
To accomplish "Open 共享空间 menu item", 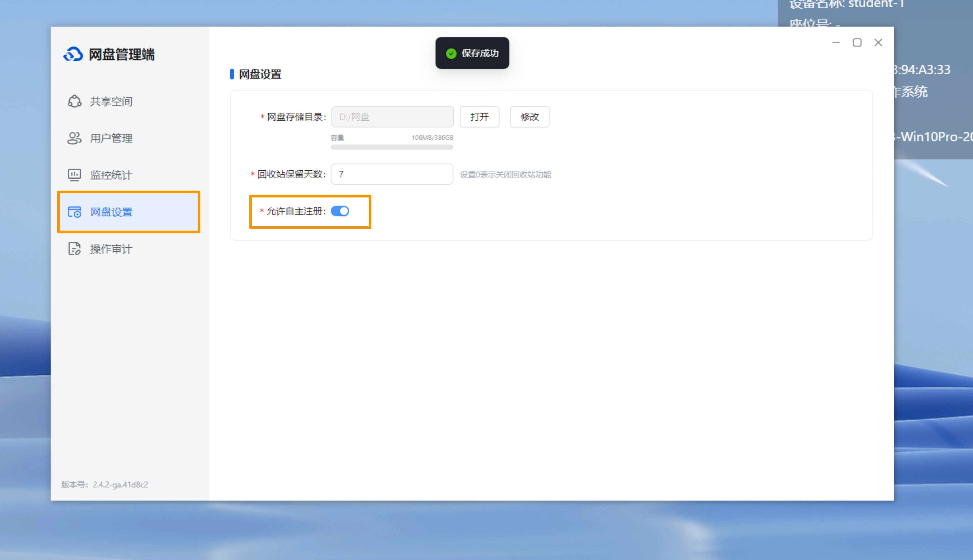I will [111, 101].
